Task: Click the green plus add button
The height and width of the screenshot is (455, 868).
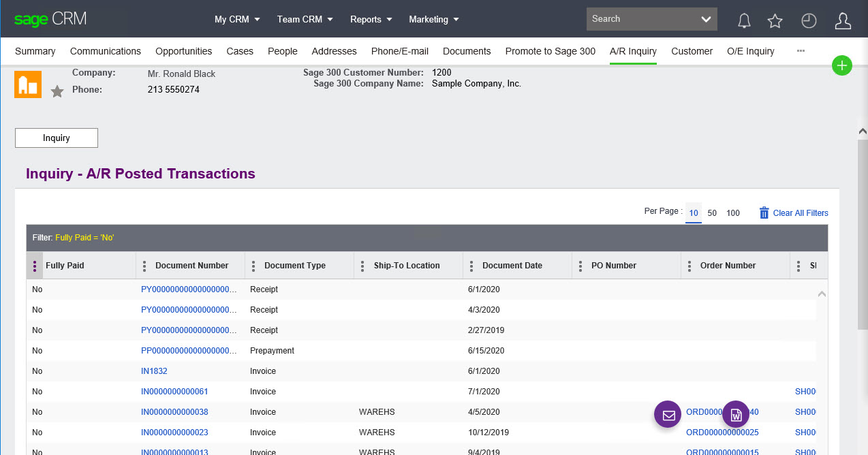Action: click(842, 65)
